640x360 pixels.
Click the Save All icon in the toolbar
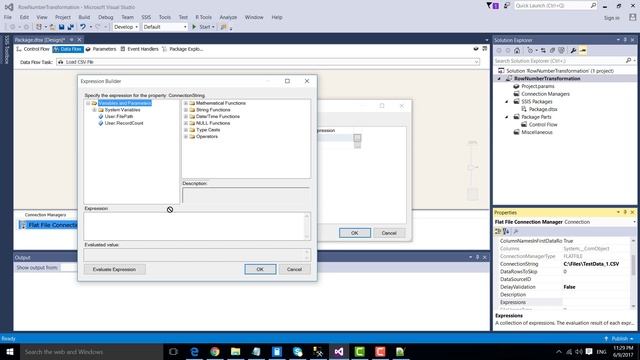(71, 27)
